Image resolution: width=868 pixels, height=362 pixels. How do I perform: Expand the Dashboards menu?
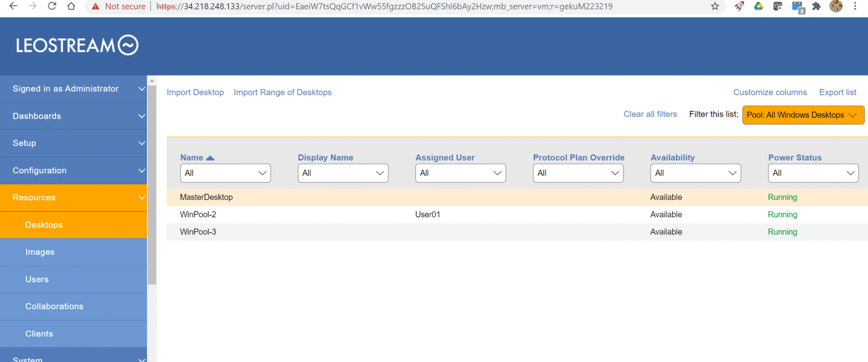point(73,116)
